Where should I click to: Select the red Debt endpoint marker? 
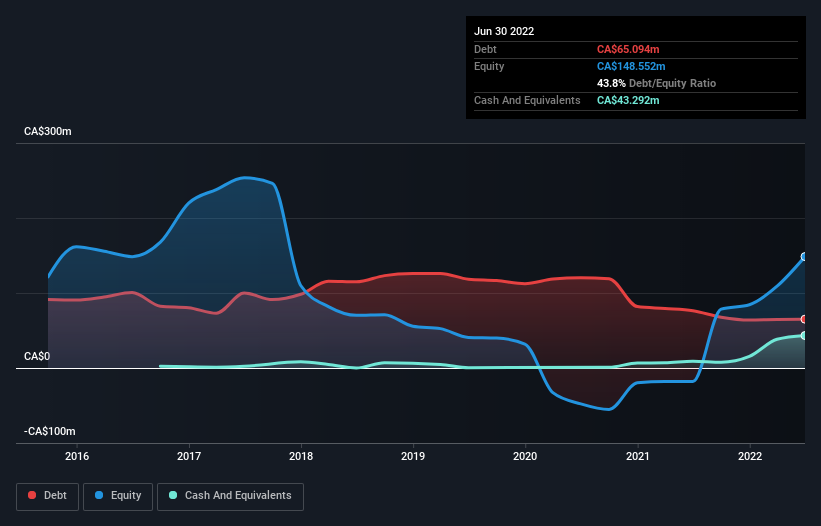804,319
